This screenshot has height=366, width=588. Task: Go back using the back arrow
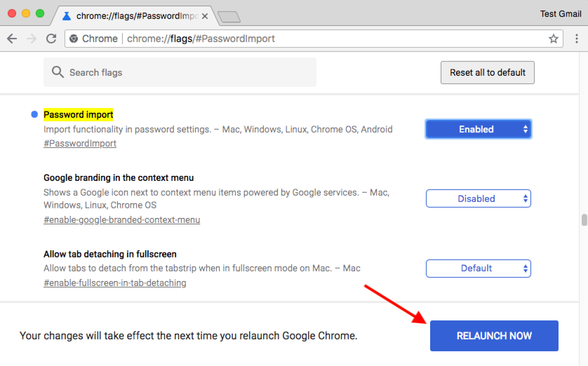tap(12, 39)
